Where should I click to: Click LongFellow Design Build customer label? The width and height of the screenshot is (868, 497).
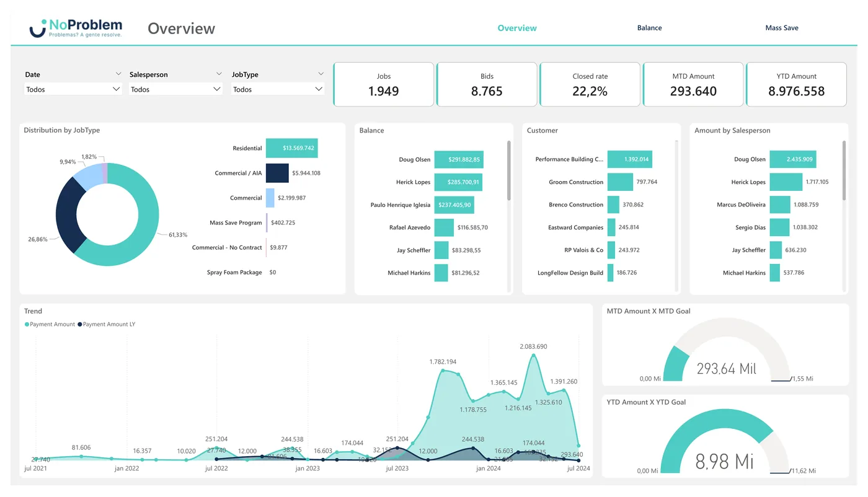coord(570,273)
